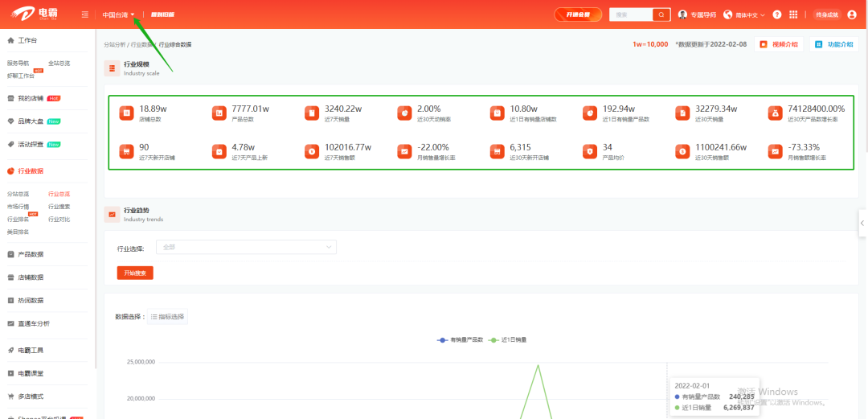
Task: Toggle the 近1日销量 legend series
Action: pyautogui.click(x=508, y=340)
